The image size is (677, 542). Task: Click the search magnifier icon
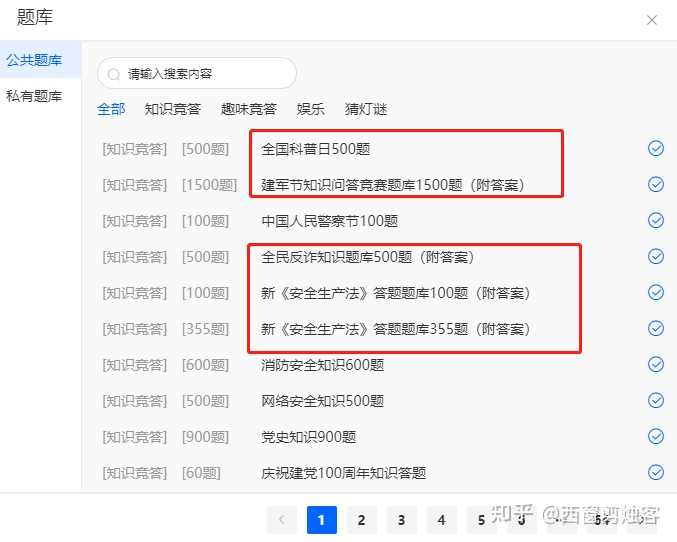114,74
